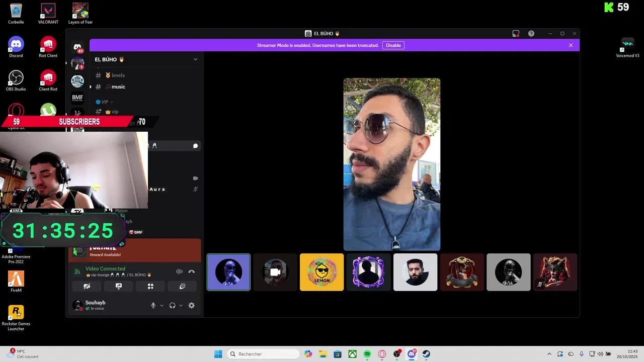The height and width of the screenshot is (362, 644).
Task: Expand the EL BÚHO server menu
Action: click(196, 59)
